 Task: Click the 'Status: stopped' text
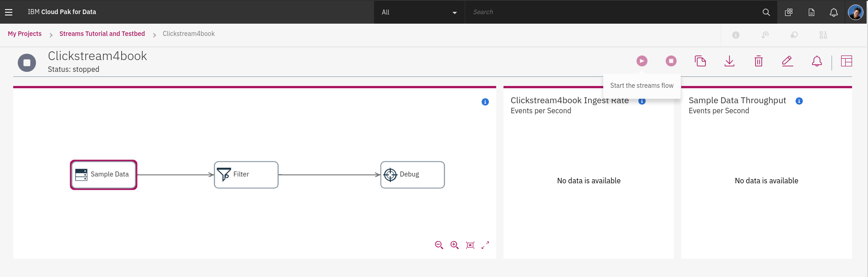tap(73, 69)
